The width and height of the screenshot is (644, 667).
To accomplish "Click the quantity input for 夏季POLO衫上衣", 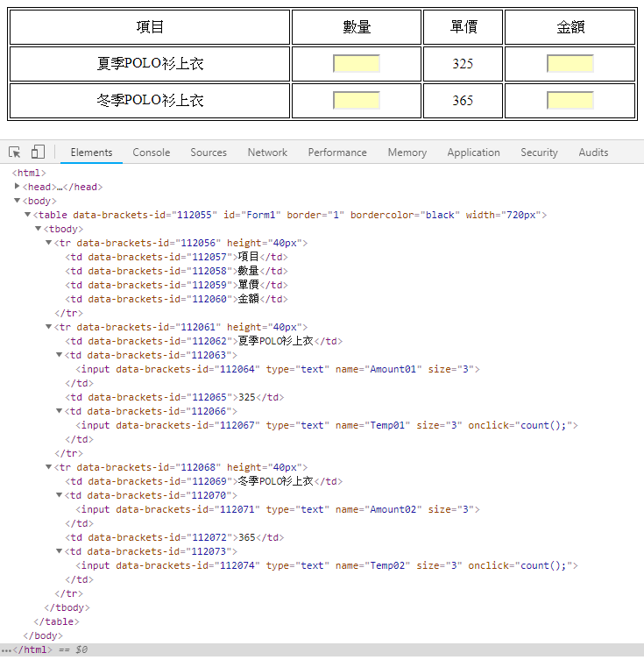I will point(357,64).
